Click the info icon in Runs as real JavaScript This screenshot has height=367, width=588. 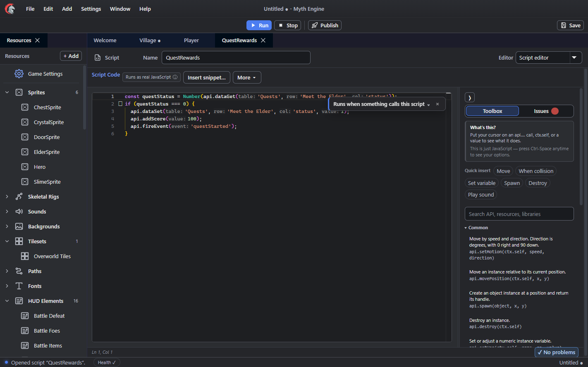click(x=175, y=77)
